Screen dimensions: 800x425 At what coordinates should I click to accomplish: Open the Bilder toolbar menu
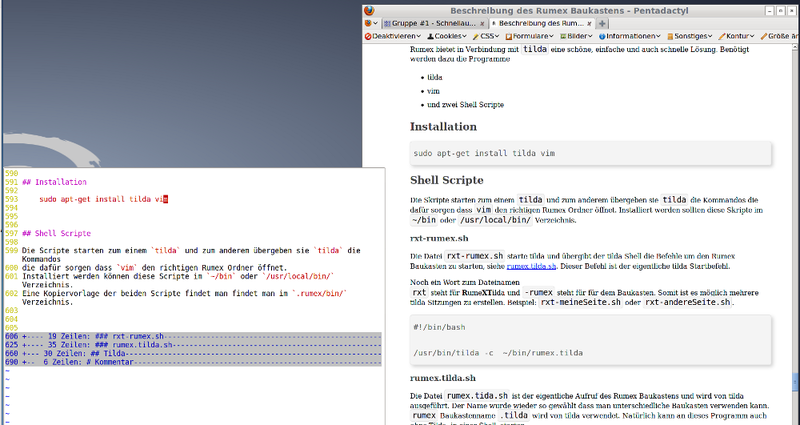(576, 36)
